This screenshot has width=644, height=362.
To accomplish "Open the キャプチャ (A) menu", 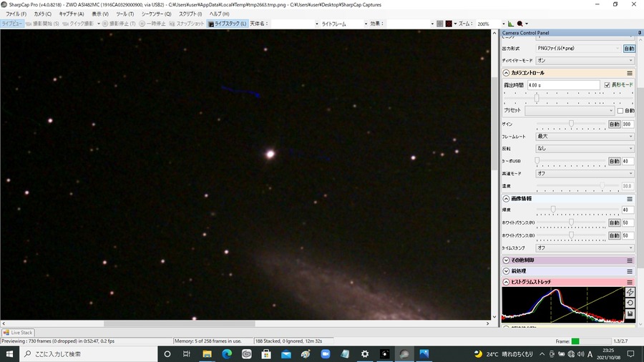I will pyautogui.click(x=72, y=14).
